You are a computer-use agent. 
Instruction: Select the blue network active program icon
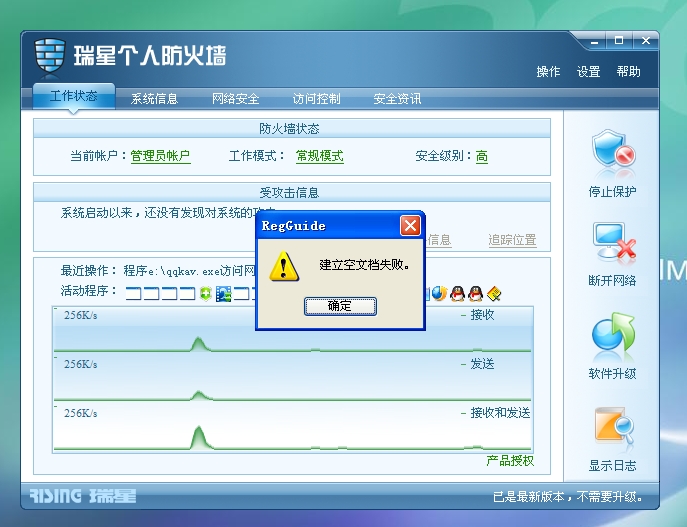[223, 294]
